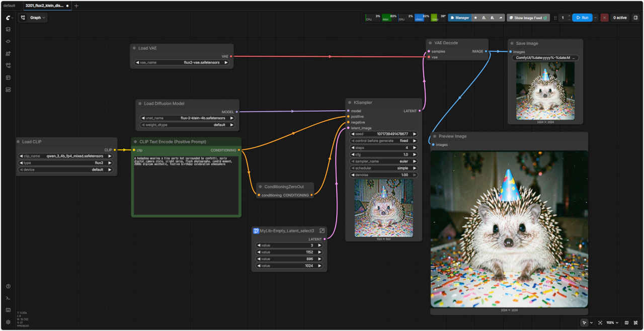Image resolution: width=644 pixels, height=331 pixels.
Task: Toggle the minimap icon at bottom right
Action: click(626, 322)
